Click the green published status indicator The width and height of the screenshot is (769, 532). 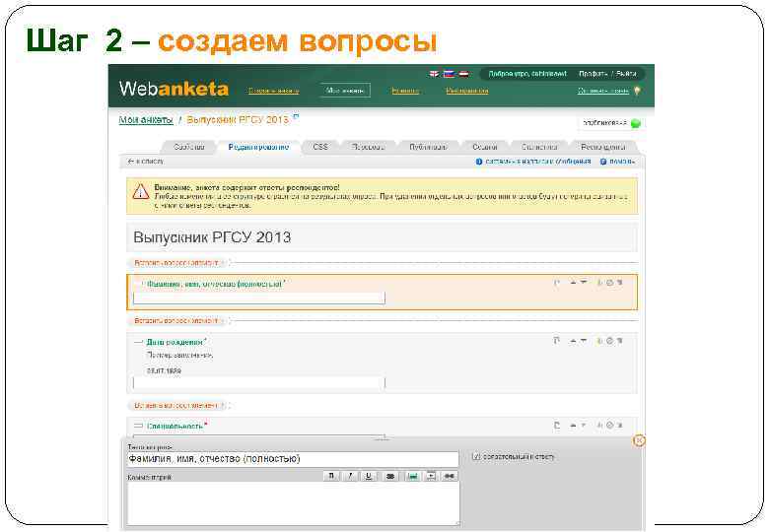coord(636,123)
